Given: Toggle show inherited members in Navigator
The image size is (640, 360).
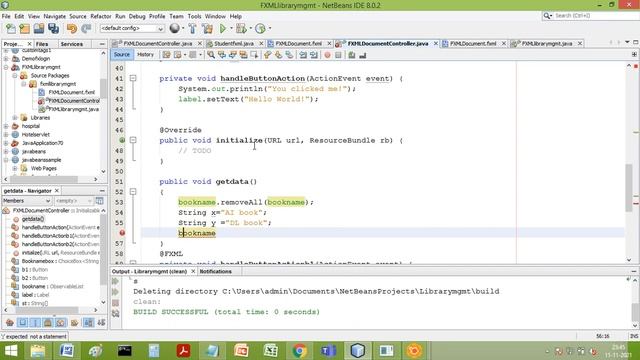Looking at the screenshot, I should (10, 323).
